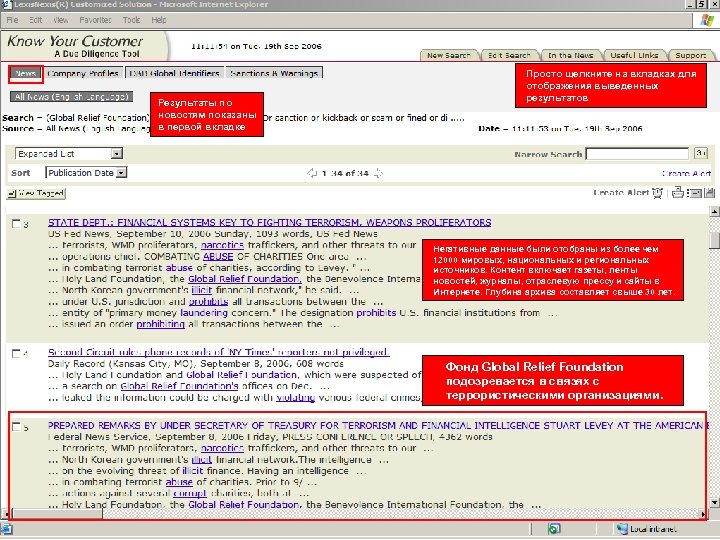Click the 'narcotics' keyword link in result 3
The width and height of the screenshot is (720, 540).
[x=222, y=245]
